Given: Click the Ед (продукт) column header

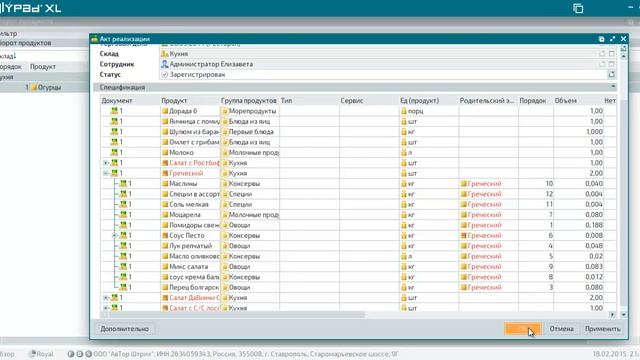Looking at the screenshot, I should [428, 100].
